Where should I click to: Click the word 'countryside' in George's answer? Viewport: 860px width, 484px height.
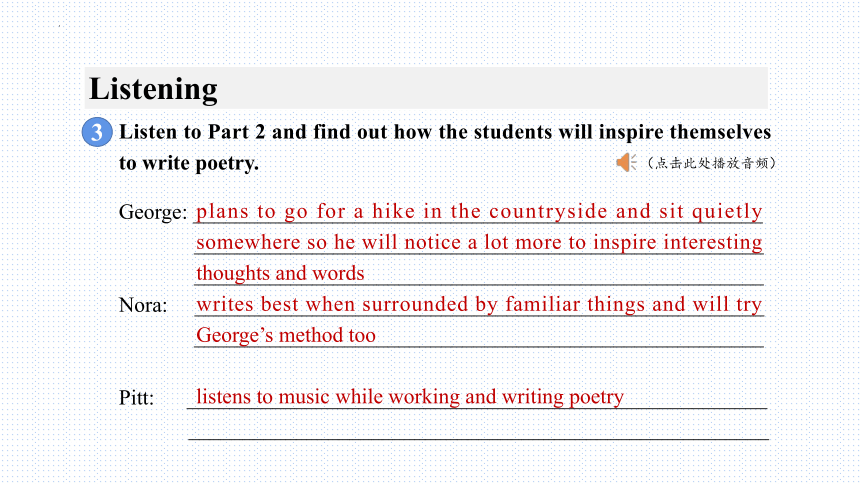point(548,212)
